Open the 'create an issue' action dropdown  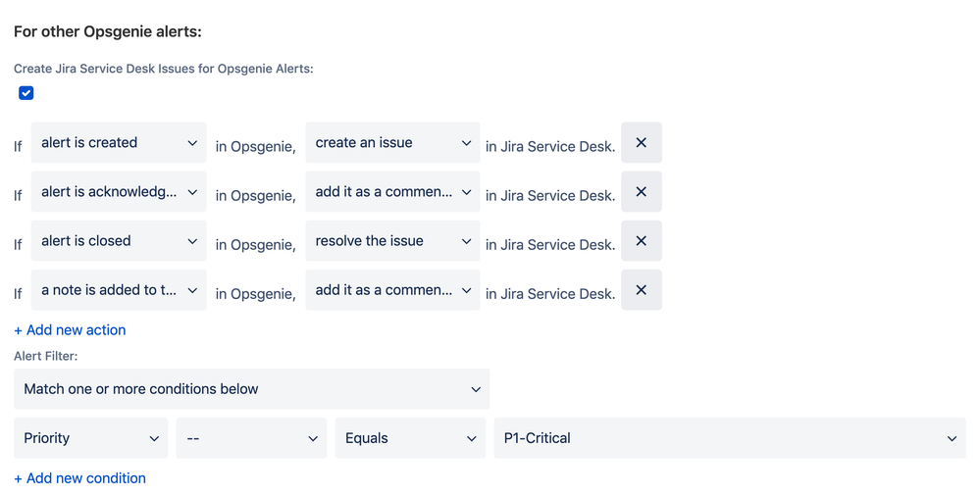[392, 142]
